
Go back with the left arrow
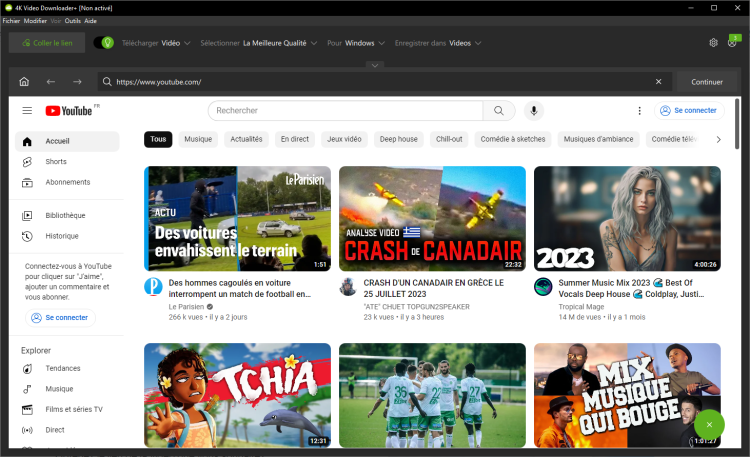[x=51, y=82]
